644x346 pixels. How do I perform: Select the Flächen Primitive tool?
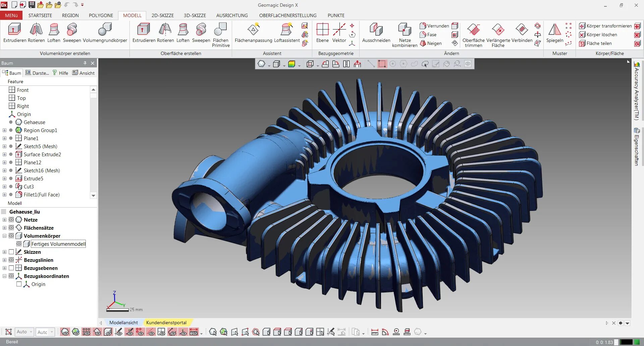pyautogui.click(x=221, y=35)
